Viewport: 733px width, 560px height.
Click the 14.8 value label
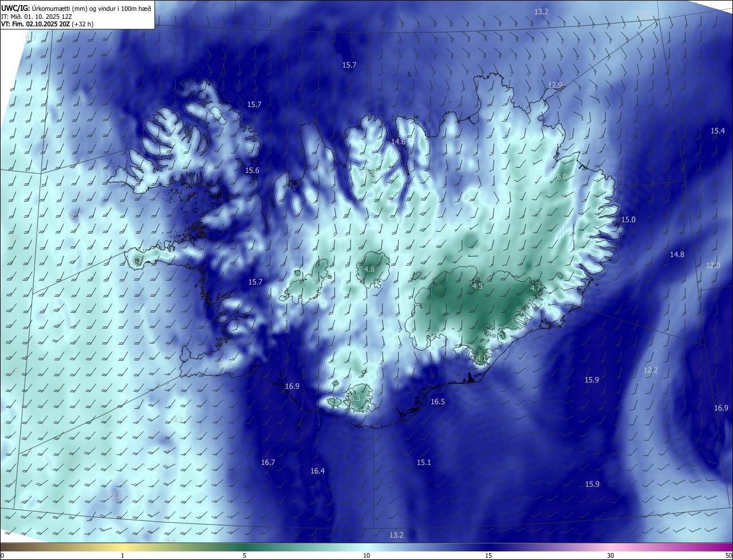pyautogui.click(x=677, y=254)
